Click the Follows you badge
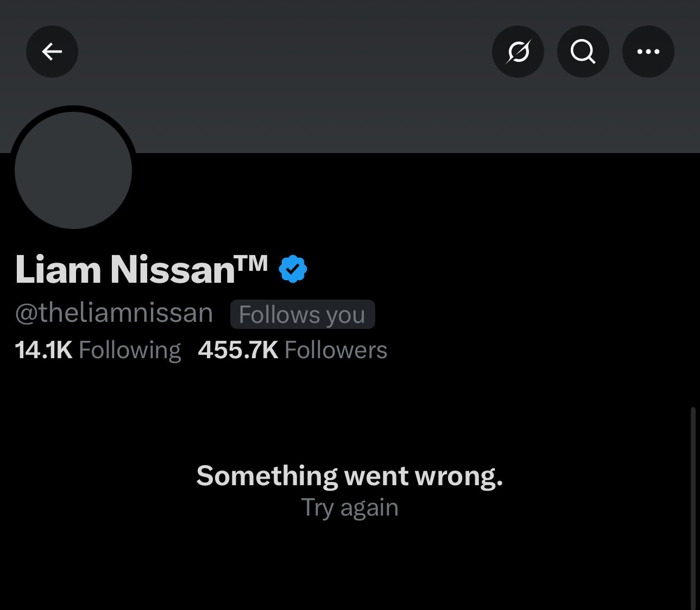This screenshot has height=610, width=700. click(302, 314)
